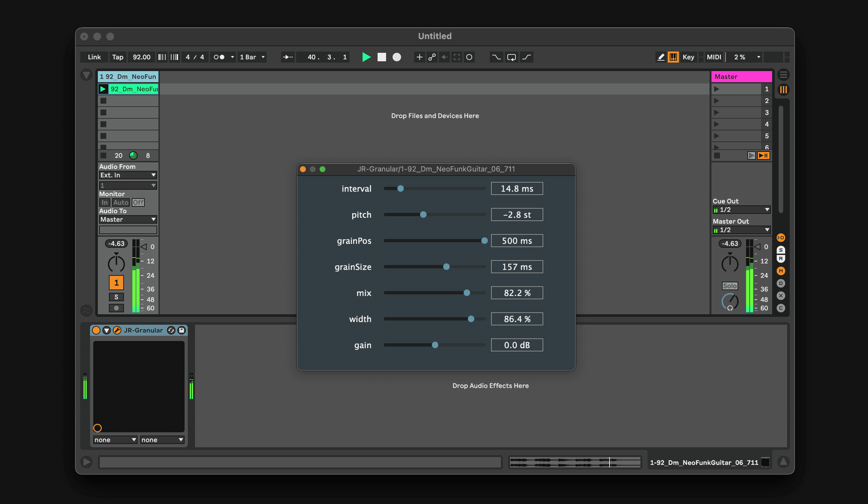Toggle track 1 activator button

coord(116,283)
